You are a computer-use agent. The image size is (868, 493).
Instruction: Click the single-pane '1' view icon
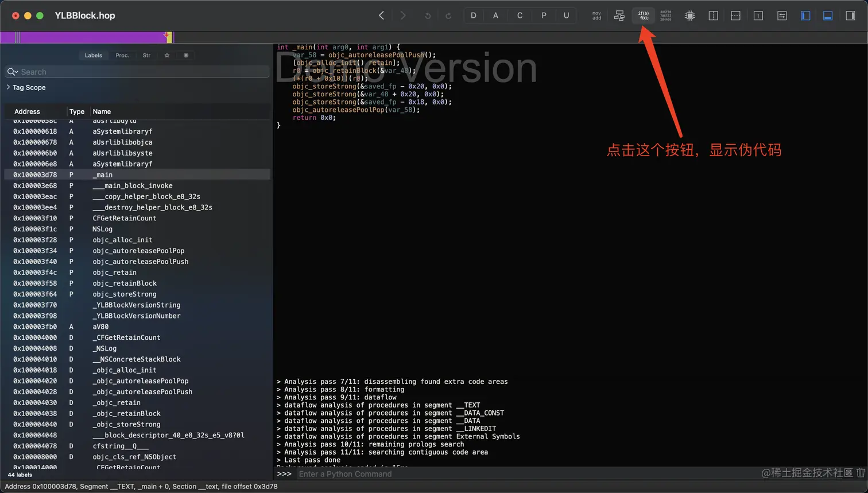point(758,15)
